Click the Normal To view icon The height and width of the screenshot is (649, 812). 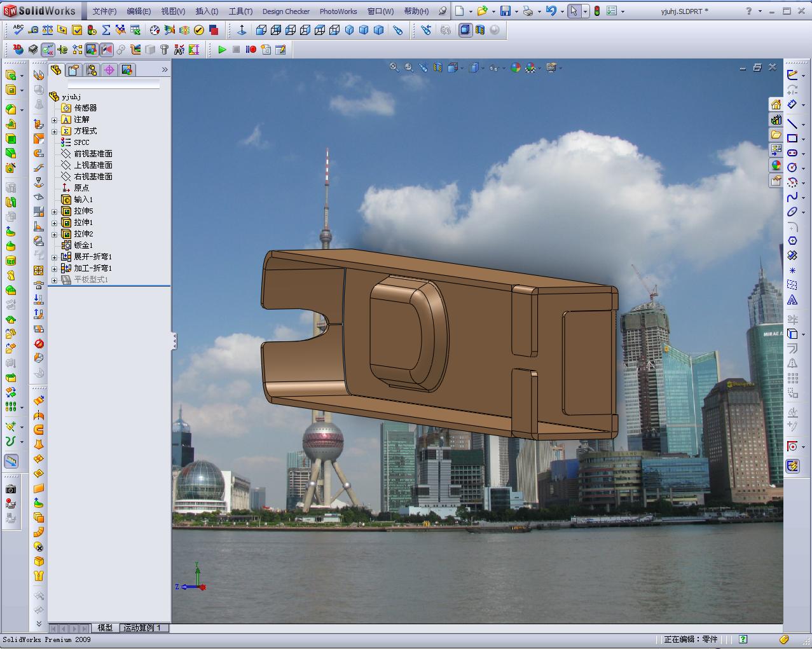point(242,30)
